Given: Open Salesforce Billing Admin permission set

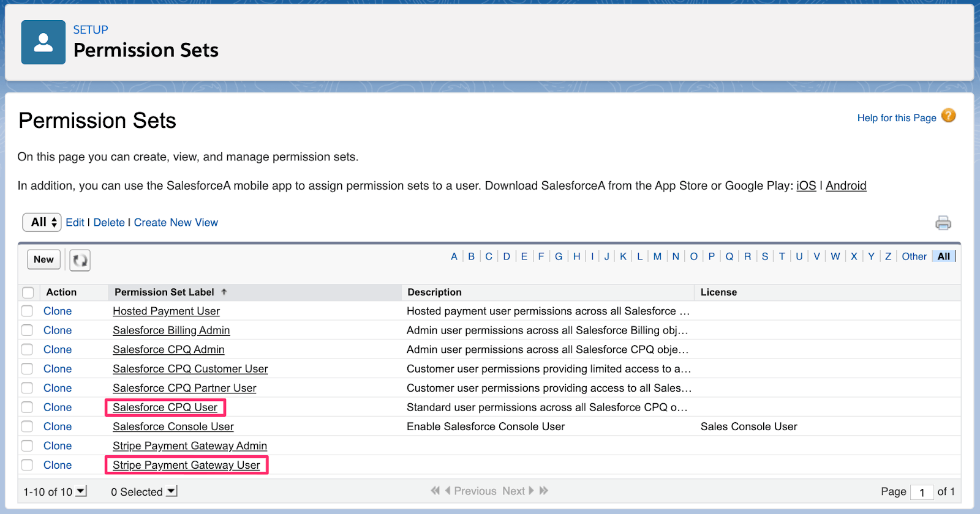Looking at the screenshot, I should point(171,330).
